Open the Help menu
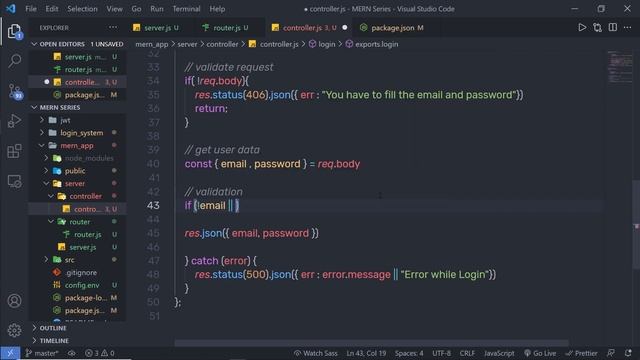 (217, 9)
